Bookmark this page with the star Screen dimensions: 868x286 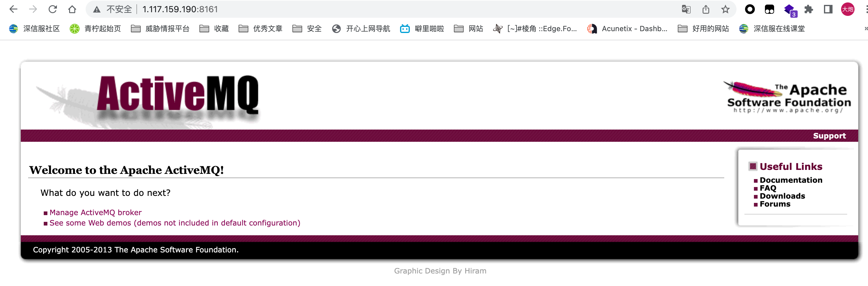pyautogui.click(x=725, y=9)
